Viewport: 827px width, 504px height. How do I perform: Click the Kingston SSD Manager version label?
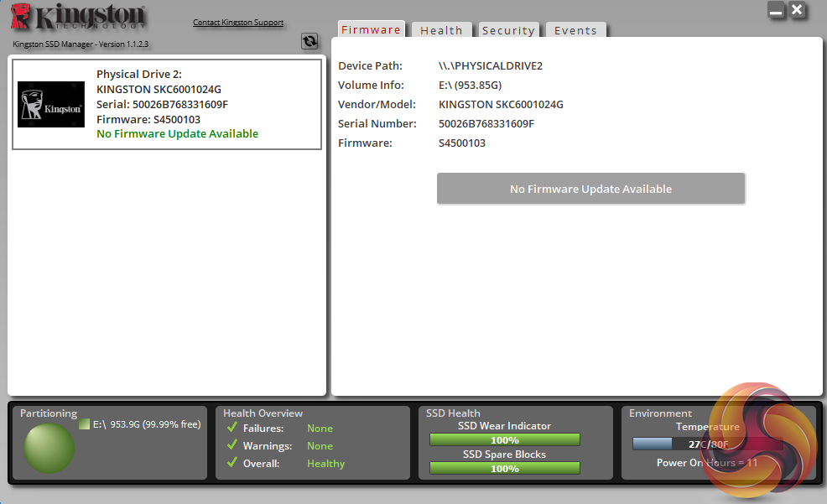point(81,44)
